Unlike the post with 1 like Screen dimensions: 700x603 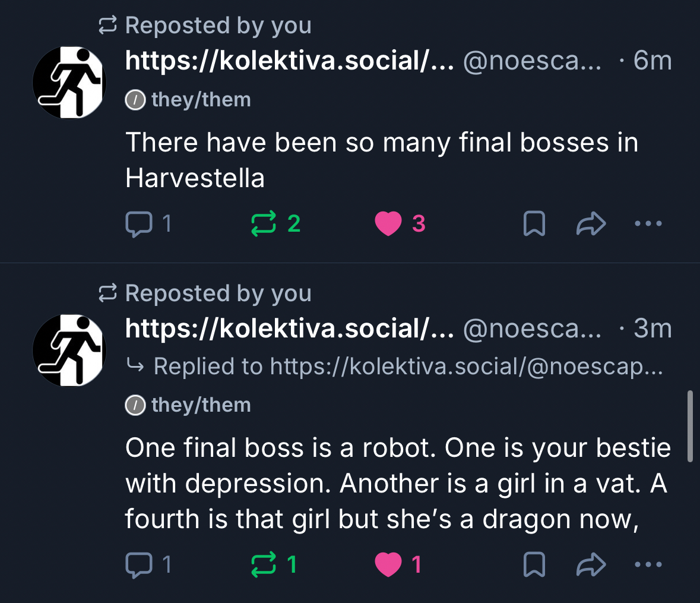tap(388, 564)
